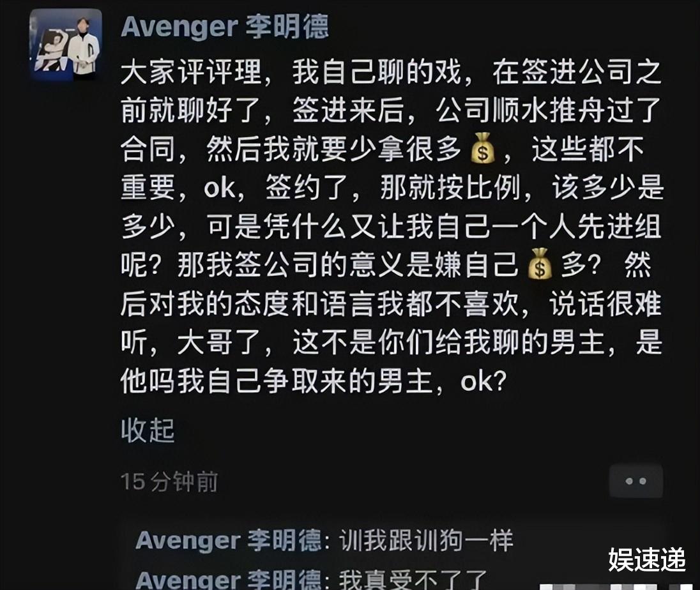Image resolution: width=700 pixels, height=590 pixels.
Task: Click the post line starting 重要，ok，签约了
Action: point(392,188)
